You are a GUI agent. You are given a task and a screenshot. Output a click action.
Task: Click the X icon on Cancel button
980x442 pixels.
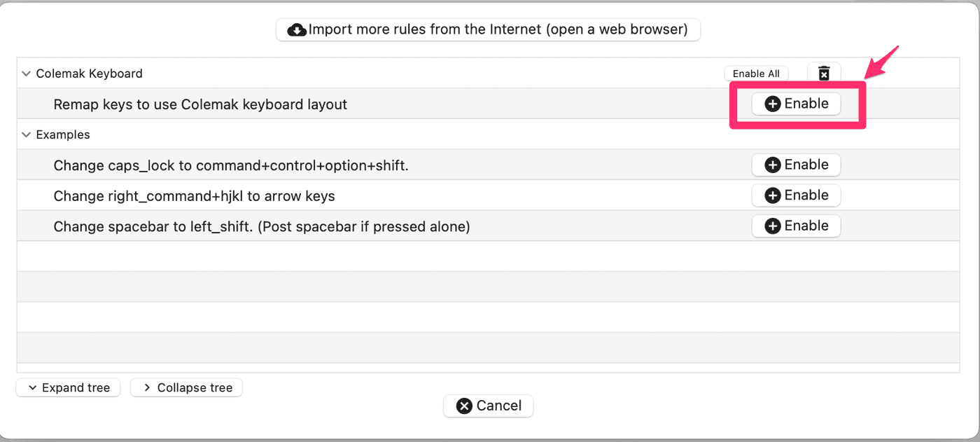click(x=463, y=406)
